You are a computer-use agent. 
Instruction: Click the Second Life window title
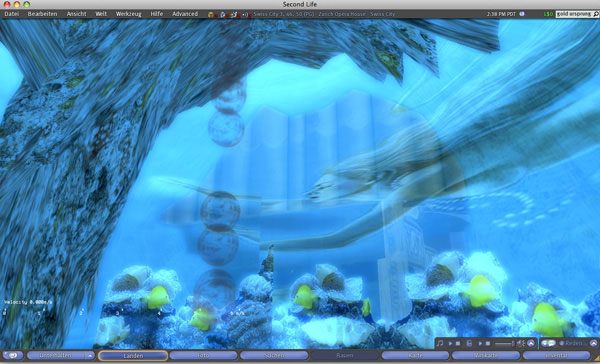pos(300,5)
